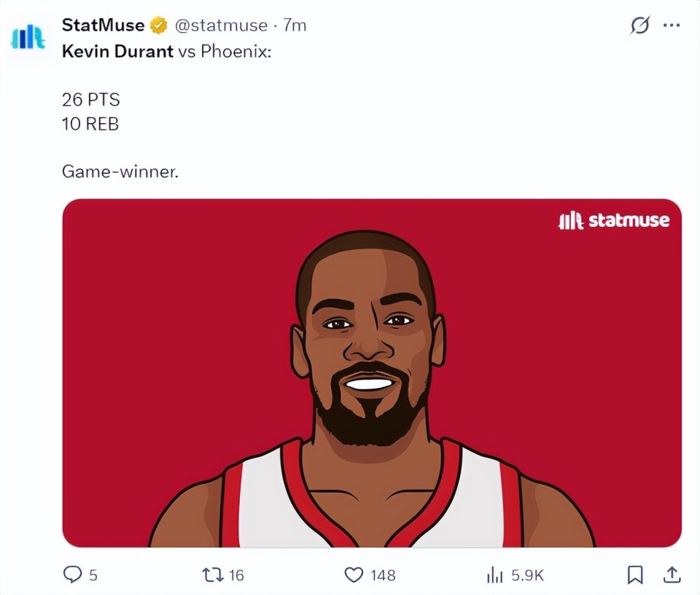
Task: Click the bold "Kevin Durant" text
Action: click(117, 52)
